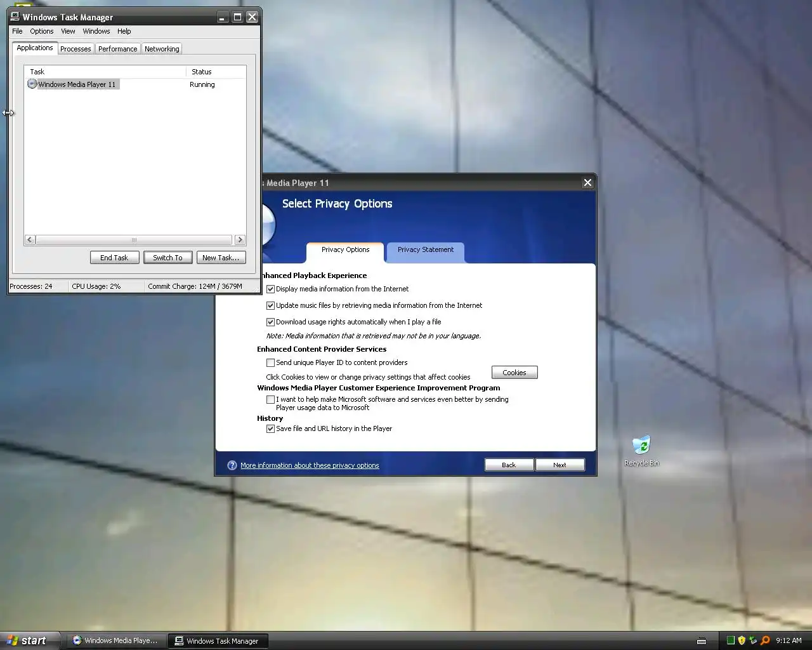The image size is (812, 650).
Task: Click the on-screen keyboard taskbar icon
Action: coord(702,641)
